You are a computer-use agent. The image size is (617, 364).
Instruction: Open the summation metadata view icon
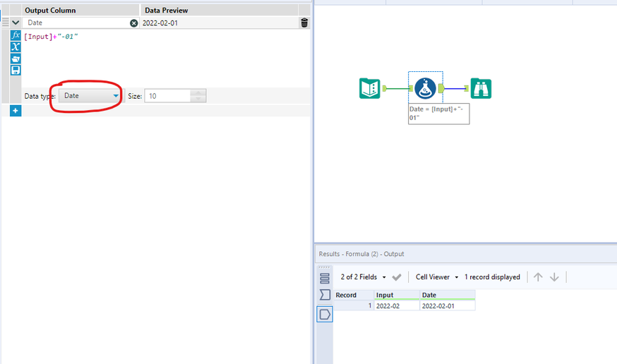pyautogui.click(x=325, y=295)
